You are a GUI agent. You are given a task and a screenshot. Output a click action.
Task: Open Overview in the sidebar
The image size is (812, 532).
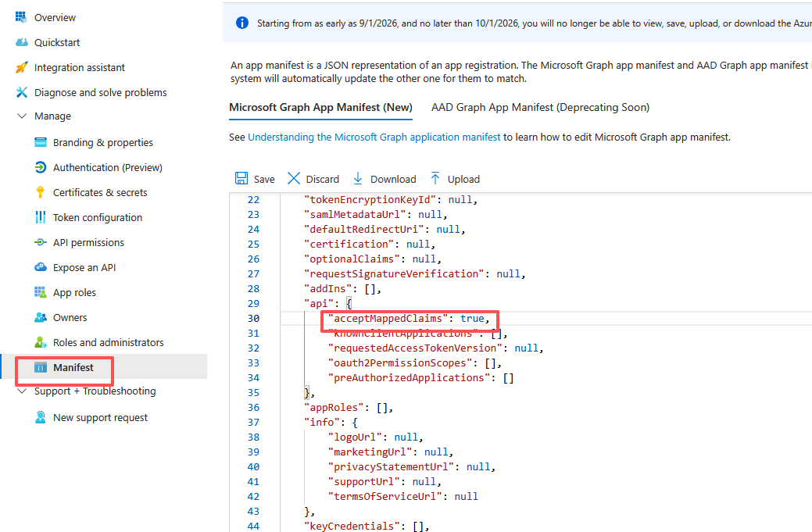pos(55,18)
